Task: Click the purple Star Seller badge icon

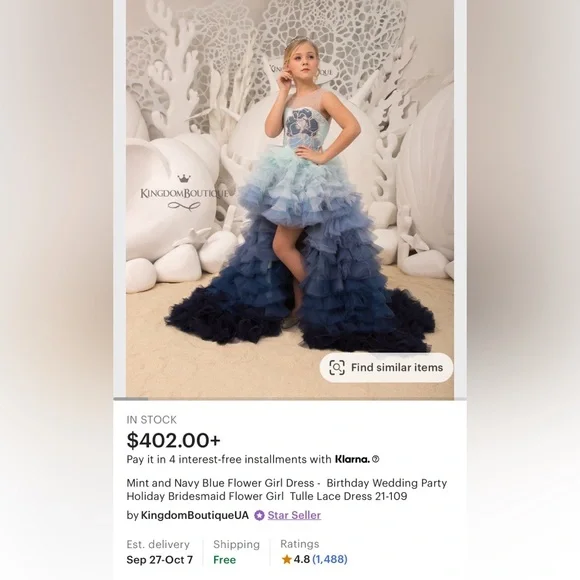Action: 259,515
